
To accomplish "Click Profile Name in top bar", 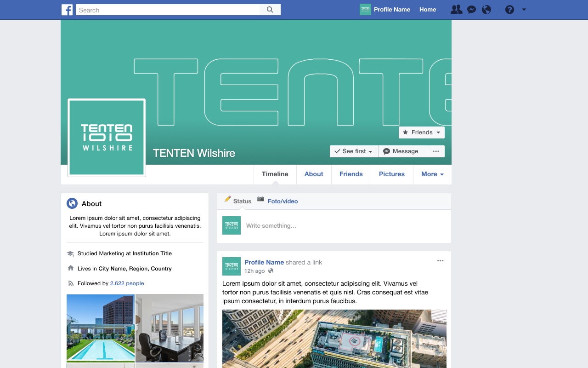I will point(392,10).
